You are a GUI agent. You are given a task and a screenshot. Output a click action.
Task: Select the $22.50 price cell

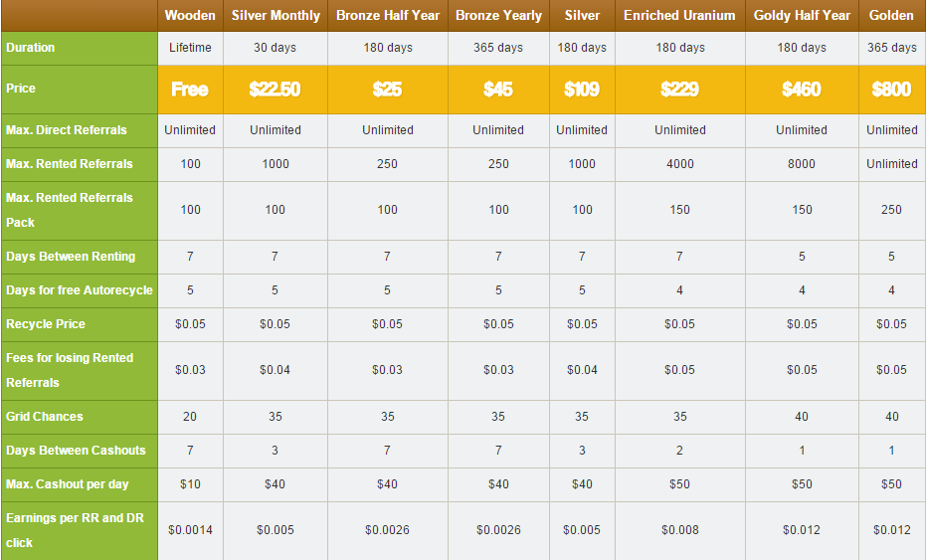[x=276, y=90]
